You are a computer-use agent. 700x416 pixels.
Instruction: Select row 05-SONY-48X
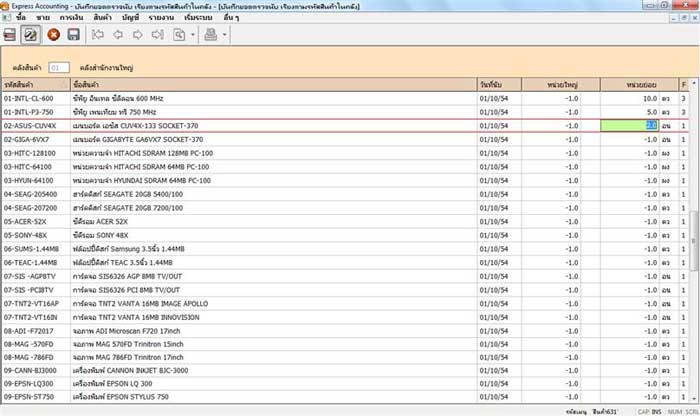(345, 235)
